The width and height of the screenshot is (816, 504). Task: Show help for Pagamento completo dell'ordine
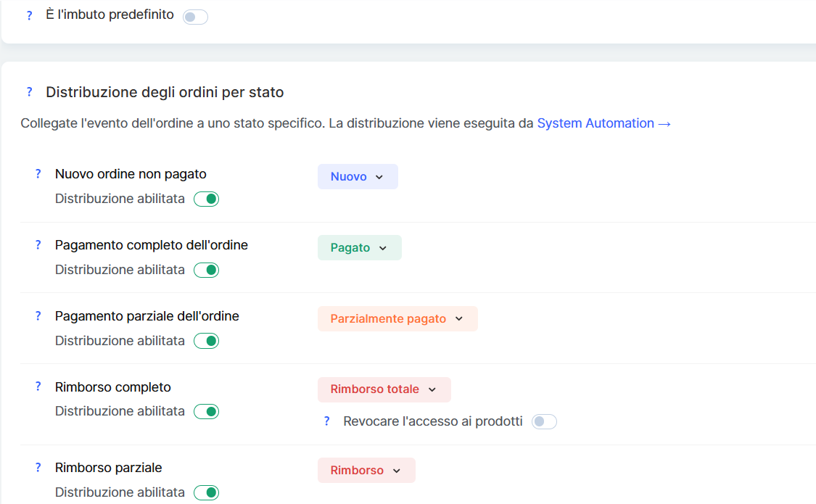[38, 245]
